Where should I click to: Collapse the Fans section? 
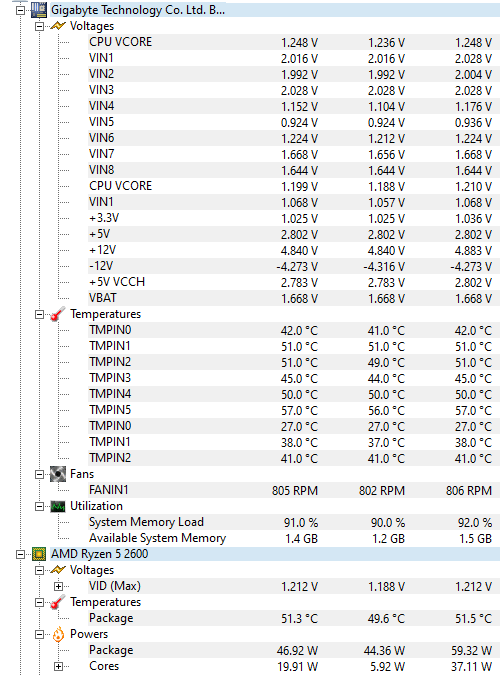pyautogui.click(x=39, y=474)
